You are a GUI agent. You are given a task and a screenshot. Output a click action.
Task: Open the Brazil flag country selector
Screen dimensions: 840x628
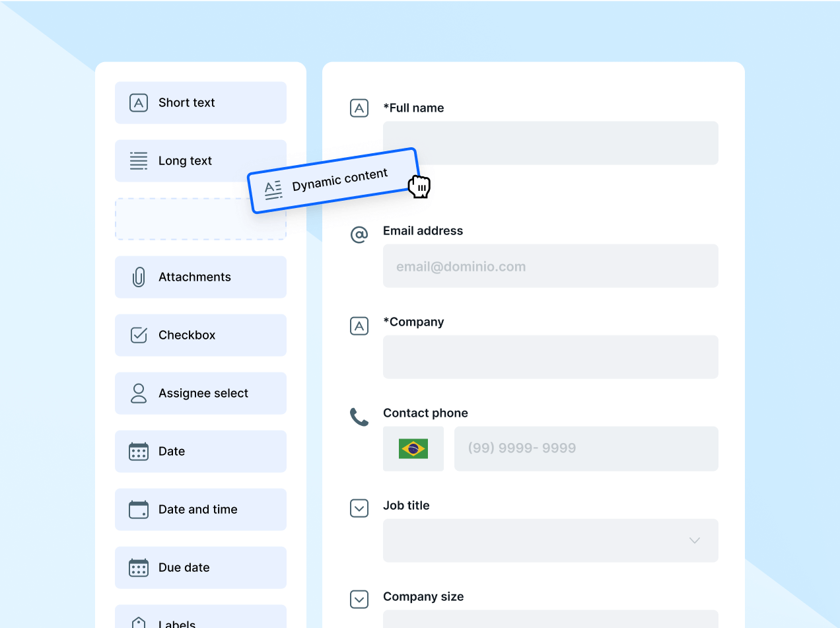pos(413,448)
